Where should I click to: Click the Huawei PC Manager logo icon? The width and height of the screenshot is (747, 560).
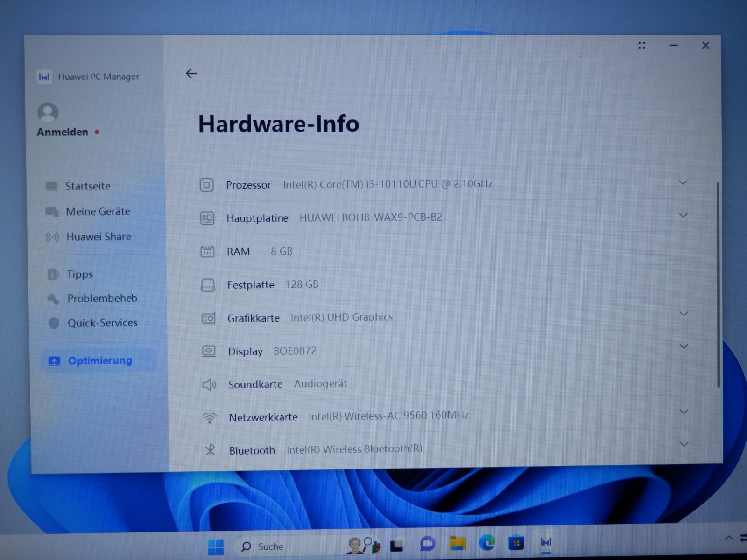44,77
